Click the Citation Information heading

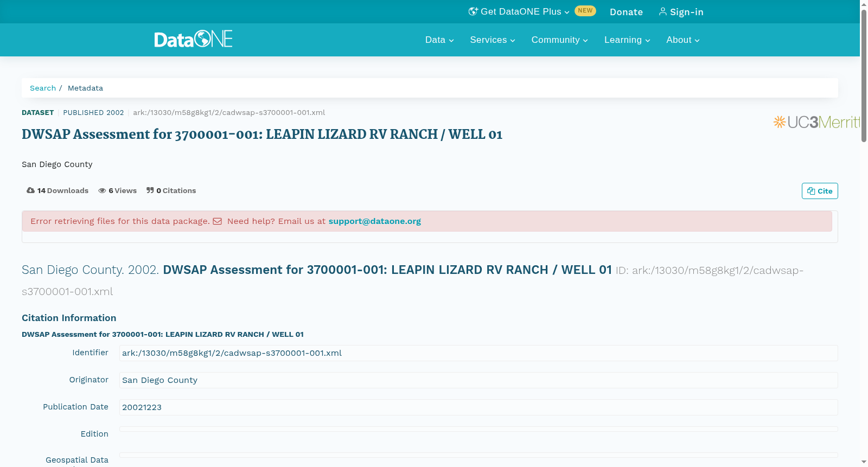[69, 318]
